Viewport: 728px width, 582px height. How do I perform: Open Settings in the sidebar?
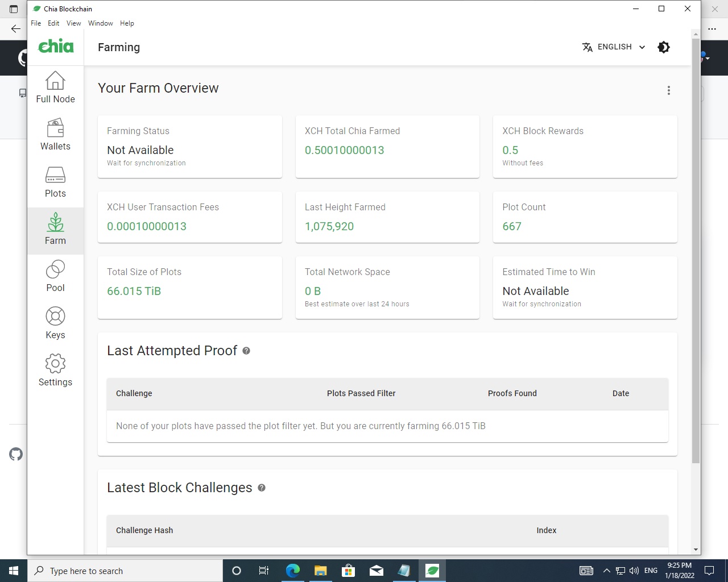click(x=55, y=371)
